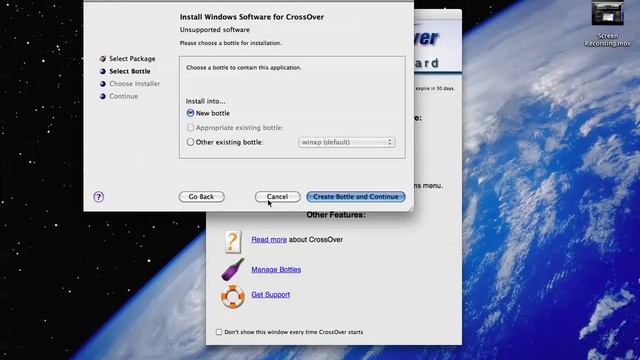Open the Read more link
Viewport: 640px width, 360px height.
coord(269,240)
